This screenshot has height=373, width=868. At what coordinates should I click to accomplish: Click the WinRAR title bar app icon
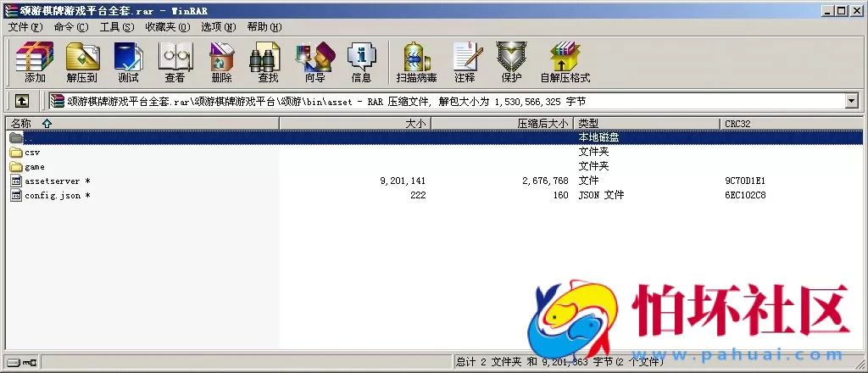tap(10, 10)
